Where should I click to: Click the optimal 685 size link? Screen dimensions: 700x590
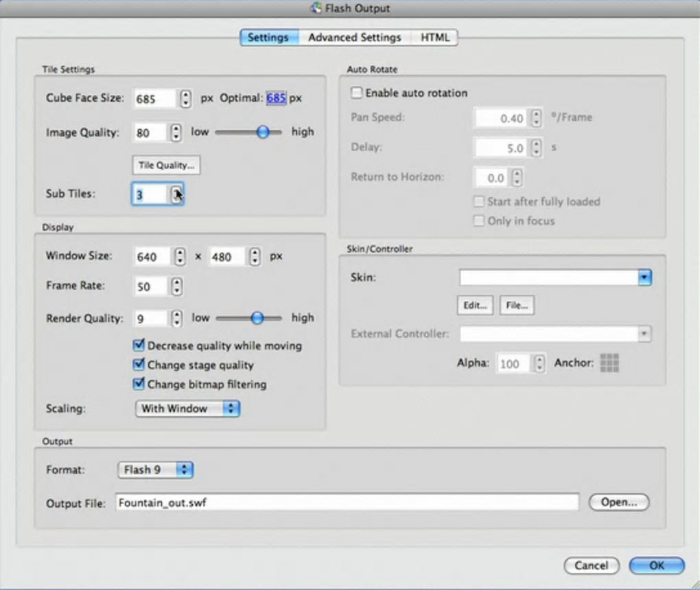point(276,98)
